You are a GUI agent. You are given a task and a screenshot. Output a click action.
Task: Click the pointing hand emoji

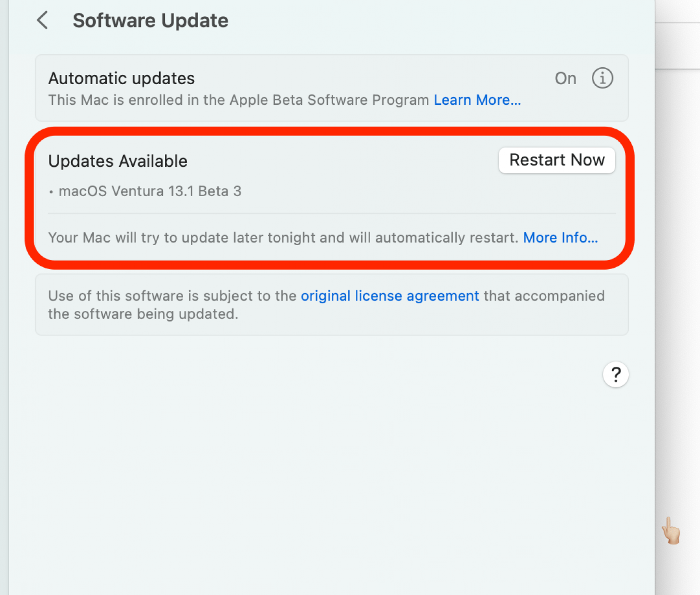(671, 531)
